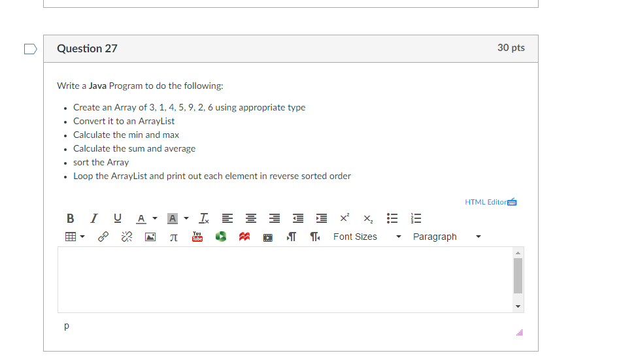Insert a bulleted list

(x=392, y=218)
